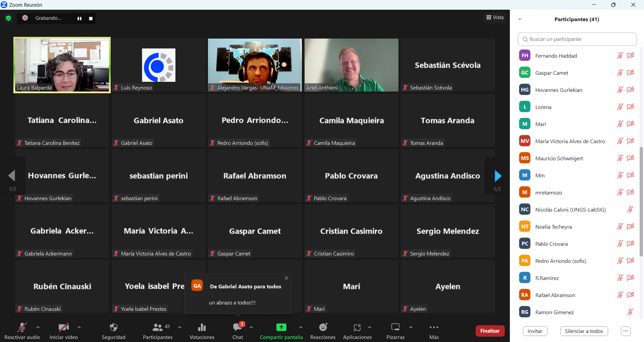Viewport: 644px width, 342px height.
Task: Open the Chat panel icon
Action: [237, 327]
